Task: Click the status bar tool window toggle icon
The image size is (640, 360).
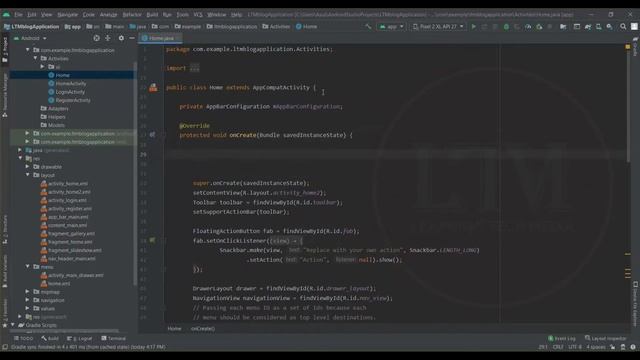Action: (x=5, y=347)
